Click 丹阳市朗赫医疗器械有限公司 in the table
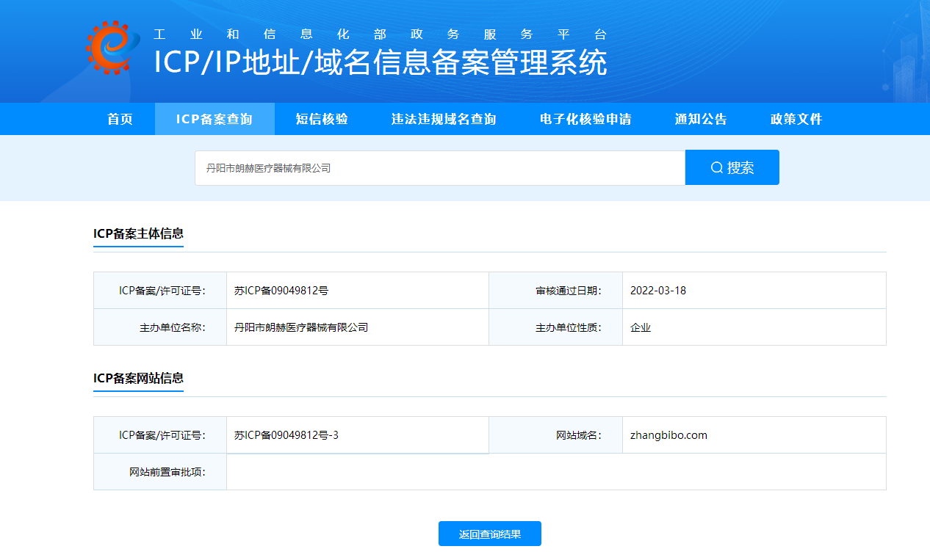Screen dimensions: 930x560 [x=301, y=327]
